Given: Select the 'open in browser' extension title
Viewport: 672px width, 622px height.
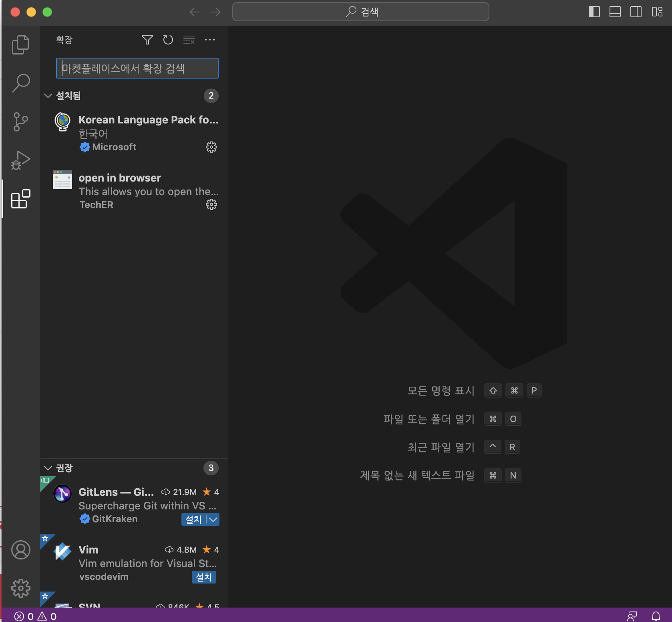Looking at the screenshot, I should tap(120, 178).
